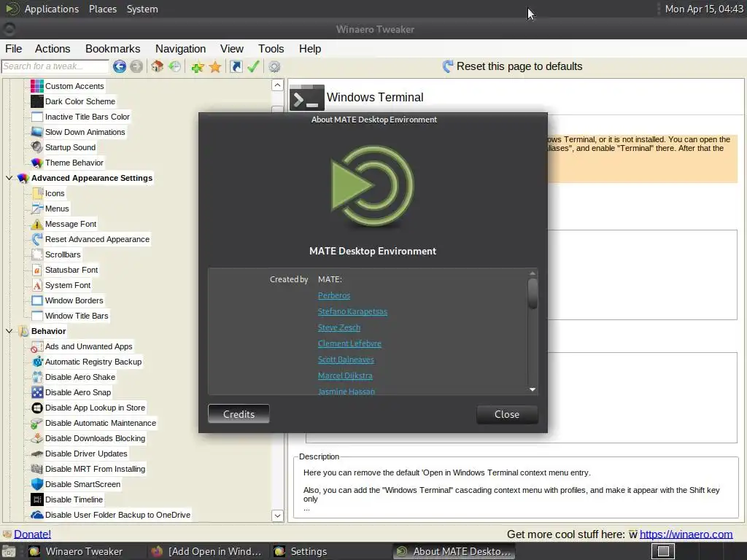
Task: Click the Disable Aero Snap icon
Action: click(36, 392)
